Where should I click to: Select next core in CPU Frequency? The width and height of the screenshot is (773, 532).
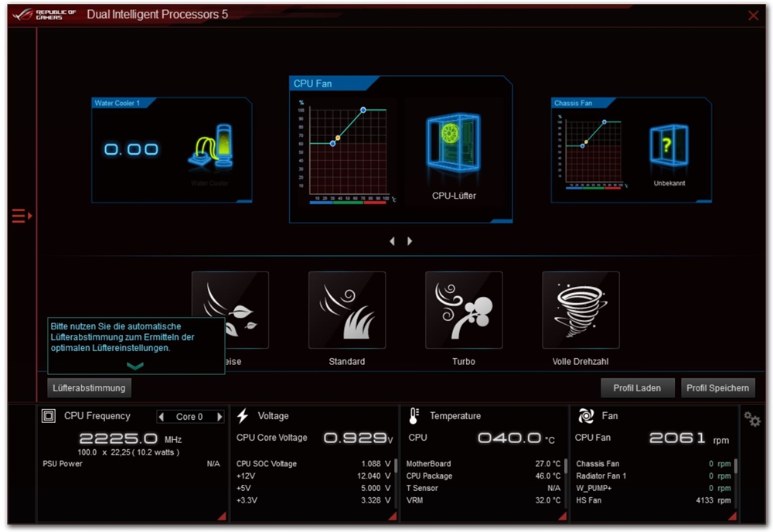(220, 417)
